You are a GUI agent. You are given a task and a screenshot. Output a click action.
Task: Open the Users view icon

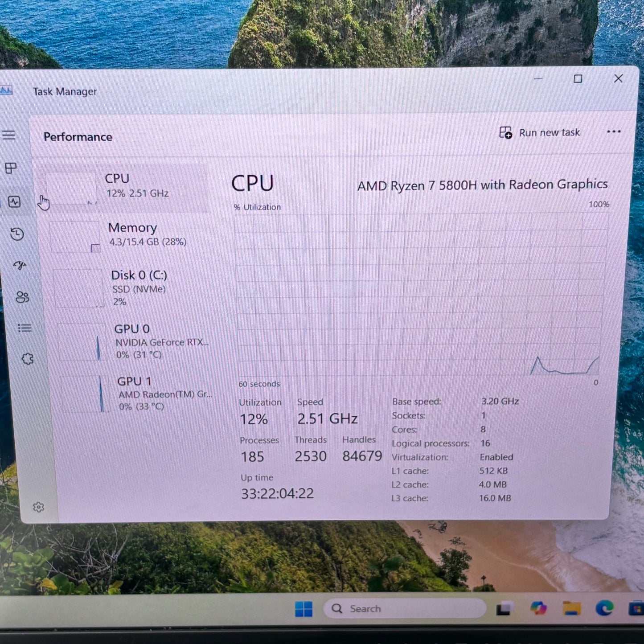point(22,297)
